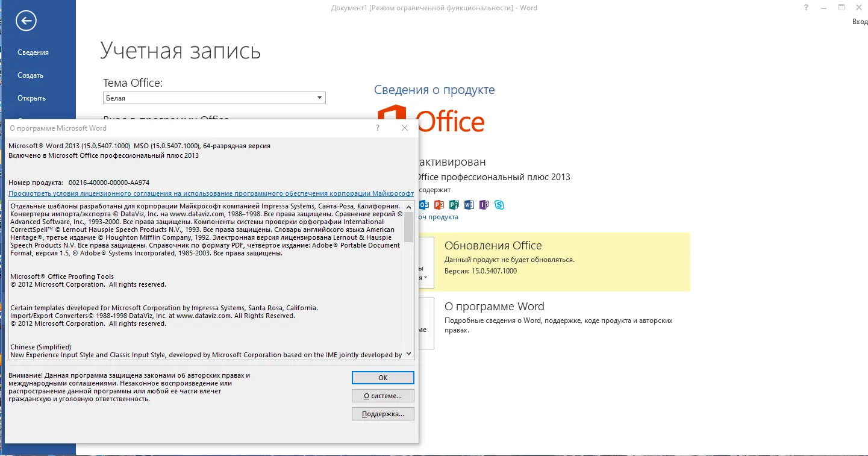Click the 'Сведения о продукте' heading

coord(434,90)
